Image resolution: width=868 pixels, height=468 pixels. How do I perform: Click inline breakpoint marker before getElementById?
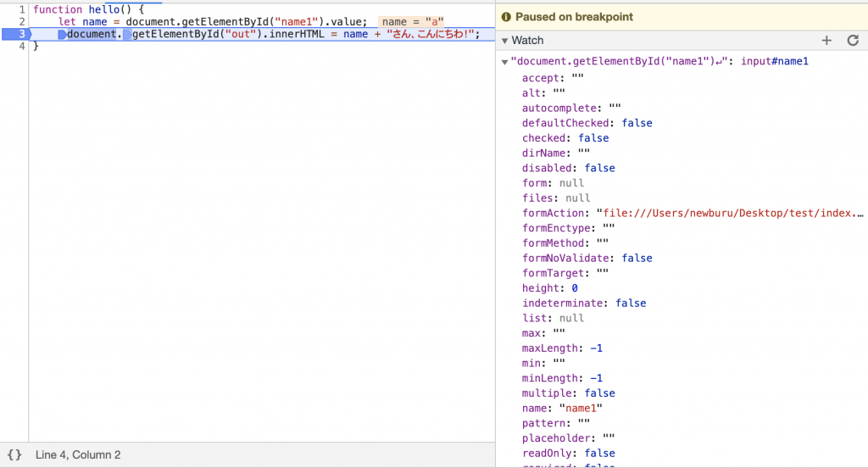point(127,35)
